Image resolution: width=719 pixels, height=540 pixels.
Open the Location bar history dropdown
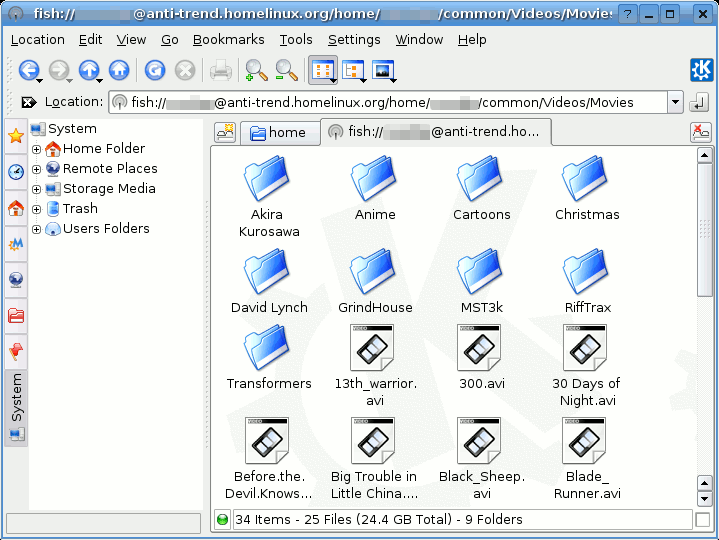coord(675,102)
